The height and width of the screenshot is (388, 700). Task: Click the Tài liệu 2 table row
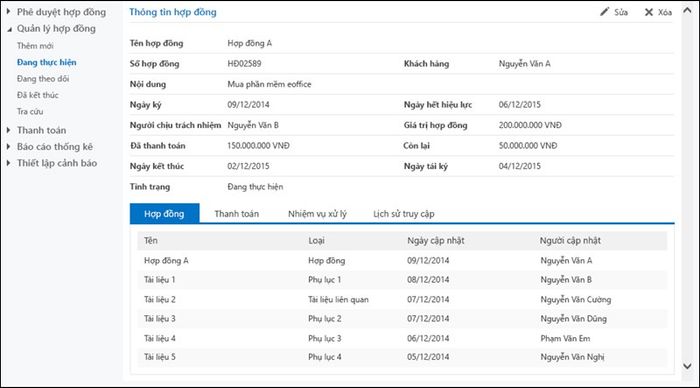click(402, 300)
